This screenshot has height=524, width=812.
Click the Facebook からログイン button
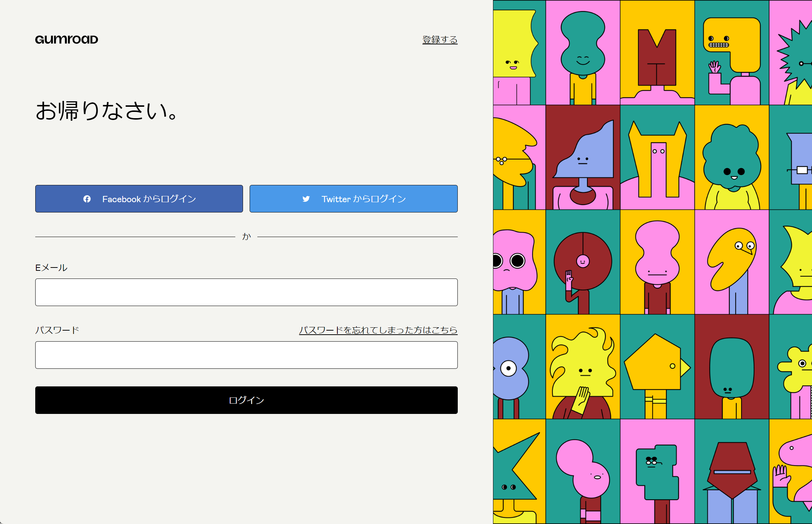[139, 199]
